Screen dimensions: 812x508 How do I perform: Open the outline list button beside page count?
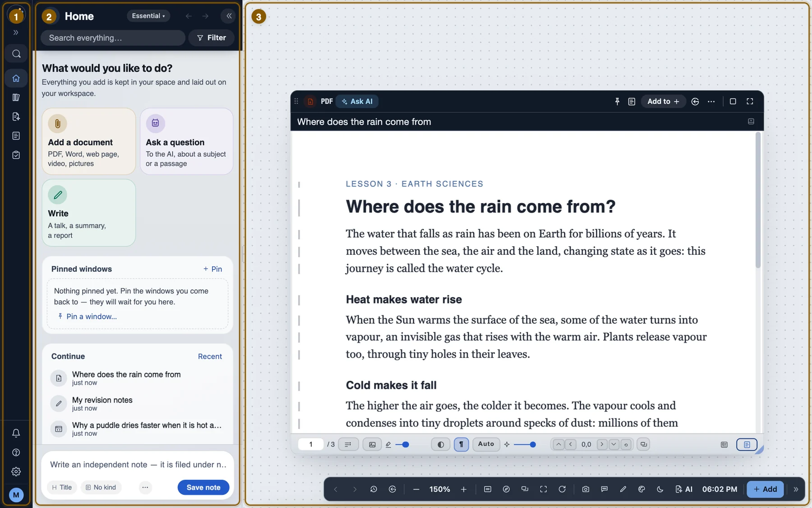coord(348,444)
